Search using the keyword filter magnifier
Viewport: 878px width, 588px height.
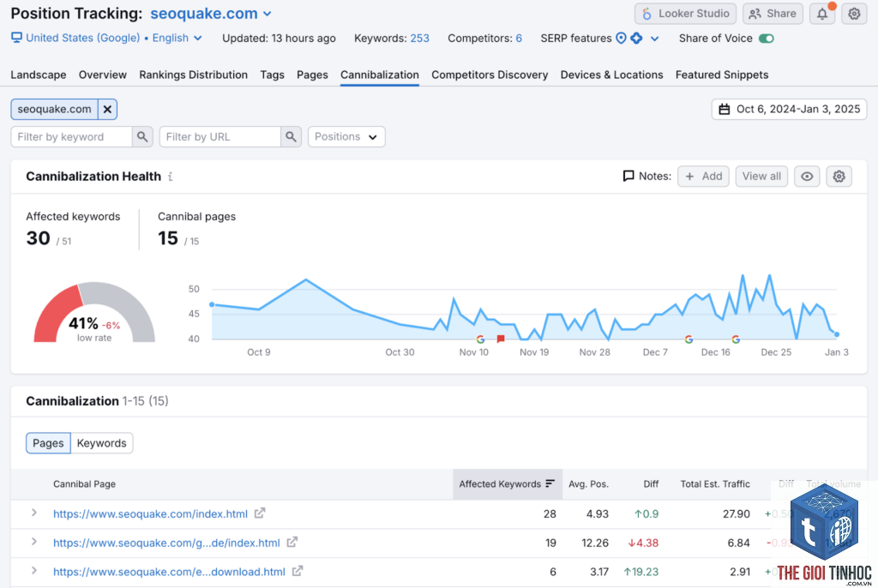[142, 136]
